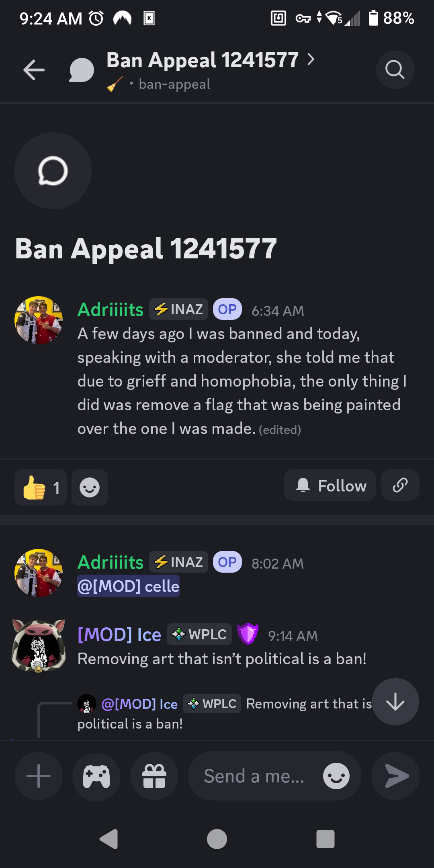This screenshot has height=868, width=434.
Task: Open search with the magnifier icon
Action: coord(395,70)
